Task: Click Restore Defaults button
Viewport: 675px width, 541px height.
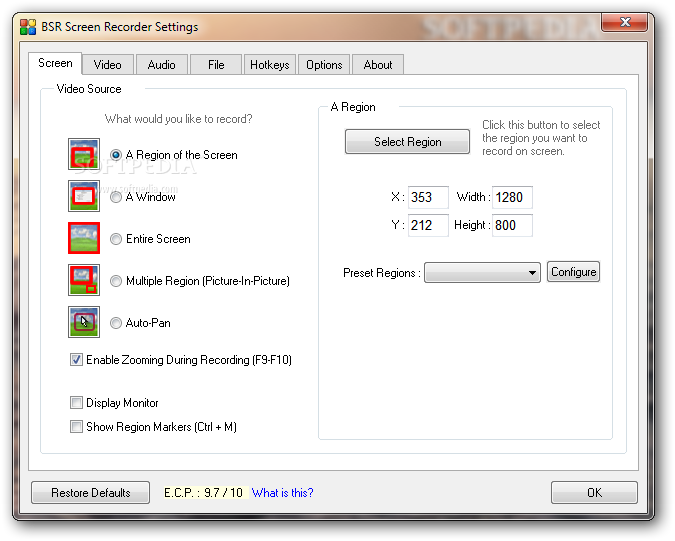Action: click(x=90, y=492)
